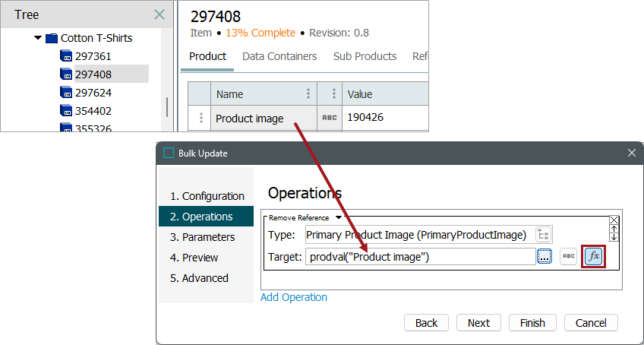The image size is (644, 345).
Task: Click the fx function editor button
Action: (x=594, y=256)
